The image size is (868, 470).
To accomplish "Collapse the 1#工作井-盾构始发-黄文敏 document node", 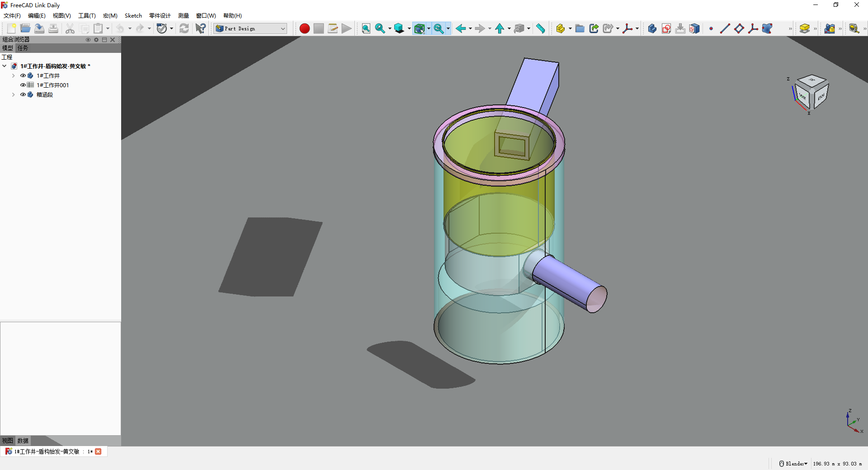I will [x=5, y=66].
